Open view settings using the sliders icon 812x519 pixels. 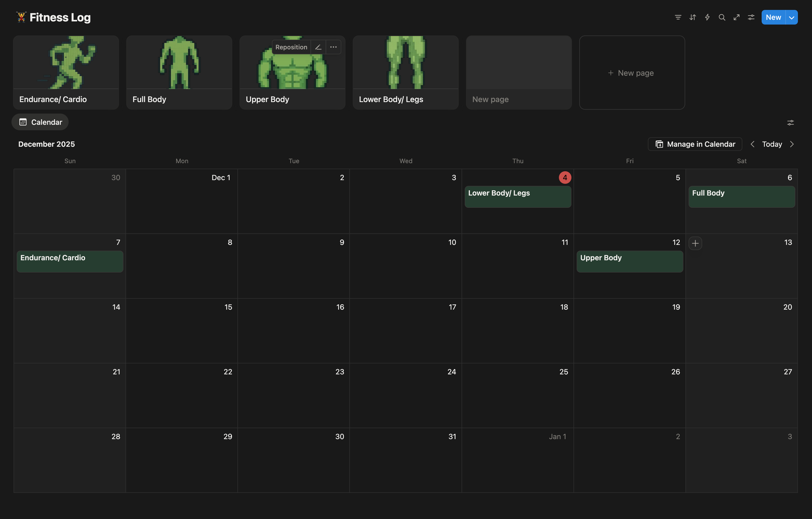pos(751,17)
